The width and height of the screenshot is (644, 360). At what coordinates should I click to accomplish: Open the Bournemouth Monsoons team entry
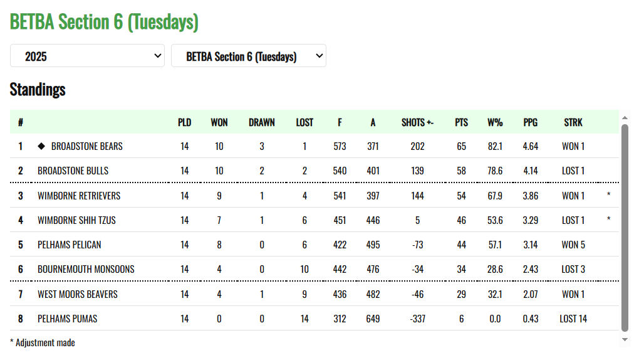tap(86, 269)
